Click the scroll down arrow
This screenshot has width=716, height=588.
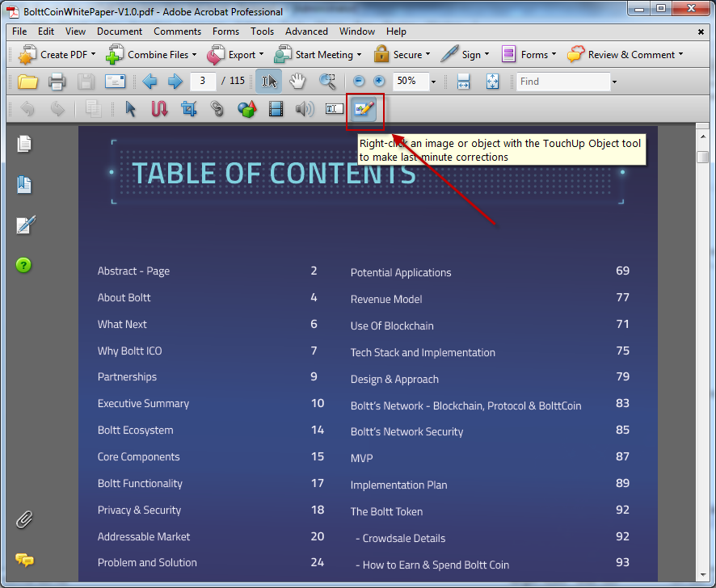pos(703,575)
